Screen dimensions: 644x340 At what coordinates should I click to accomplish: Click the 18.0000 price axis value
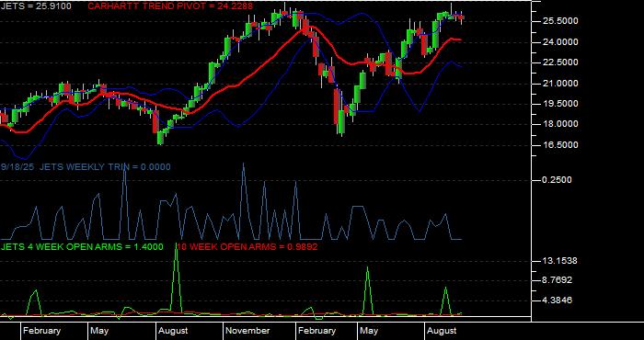pos(560,124)
